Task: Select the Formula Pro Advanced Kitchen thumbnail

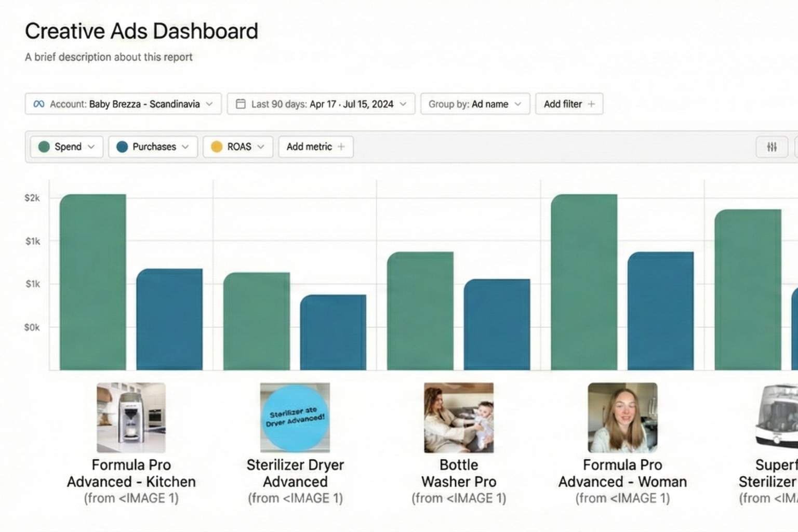Action: tap(131, 418)
